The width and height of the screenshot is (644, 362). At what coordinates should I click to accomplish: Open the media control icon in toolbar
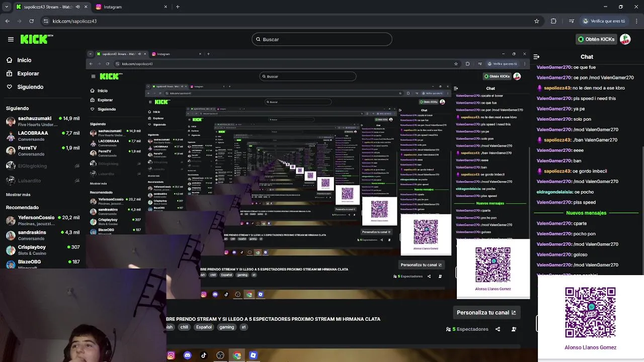(571, 21)
